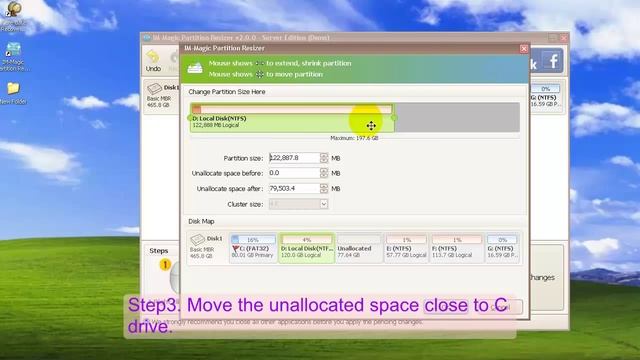Increase Partition size with the up spinner arrow

click(324, 155)
